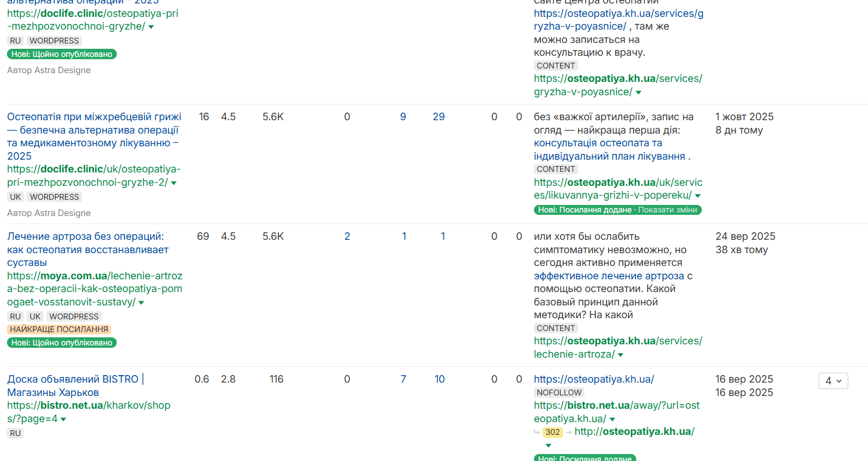
Task: Open page title 'Доска объявлений BISTRO | Магазины Харьков'
Action: coord(76,386)
